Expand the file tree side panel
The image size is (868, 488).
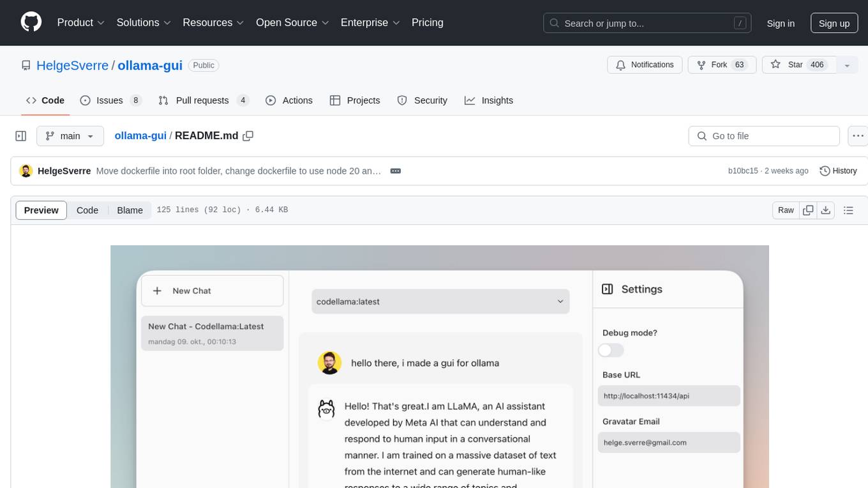point(21,136)
